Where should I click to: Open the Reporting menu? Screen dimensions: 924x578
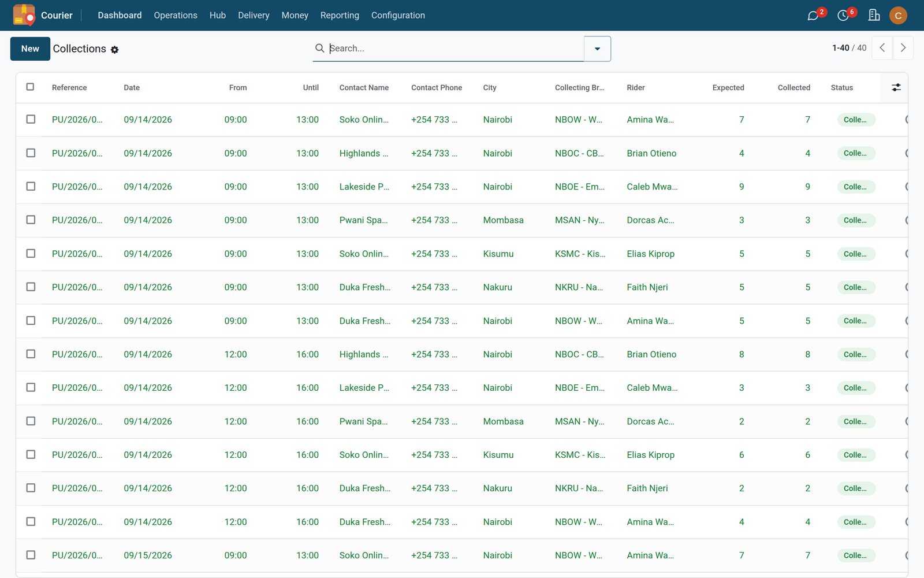coord(340,15)
